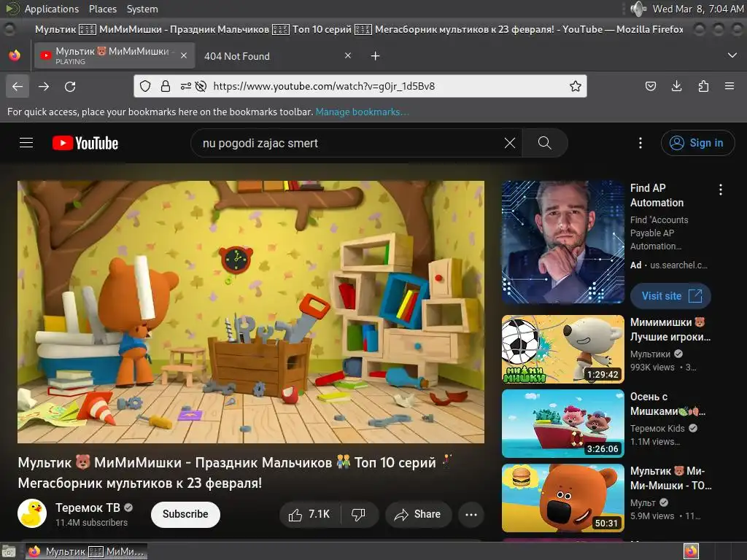The height and width of the screenshot is (560, 747).
Task: Click the Firefox workspace icon in bottom-right panel
Action: coord(691,551)
